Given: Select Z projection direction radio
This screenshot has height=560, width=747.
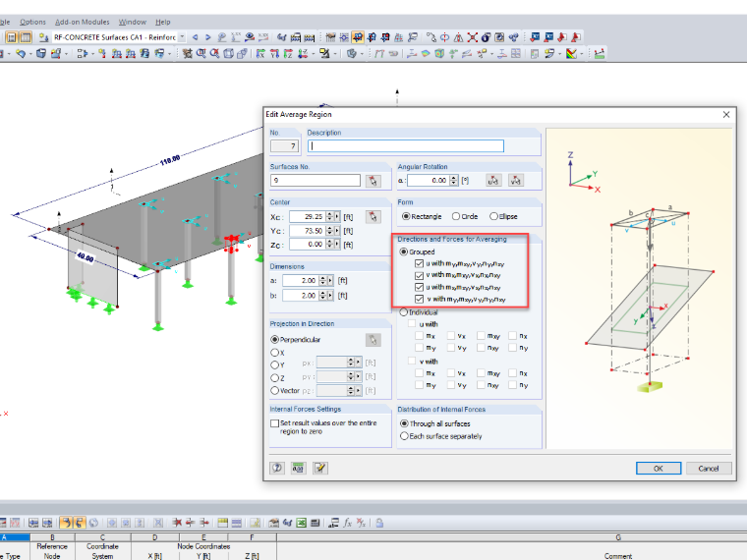Looking at the screenshot, I should (274, 377).
